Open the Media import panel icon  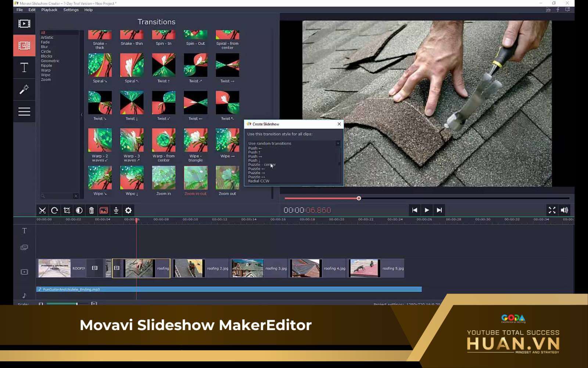pyautogui.click(x=24, y=24)
